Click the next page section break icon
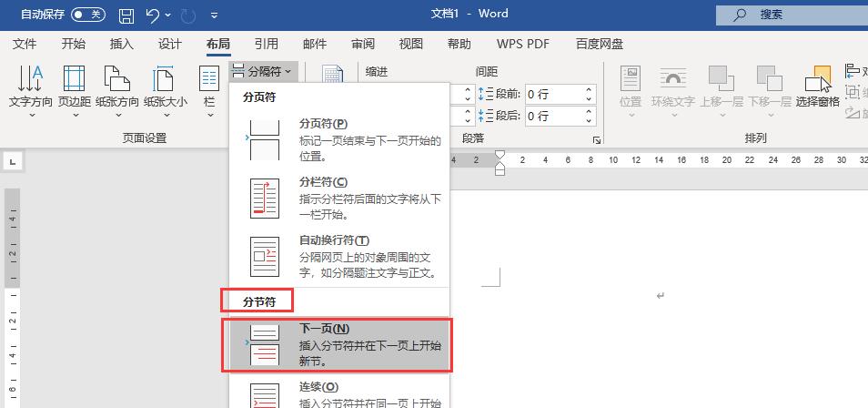Viewport: 868px width, 408px height. pyautogui.click(x=264, y=345)
